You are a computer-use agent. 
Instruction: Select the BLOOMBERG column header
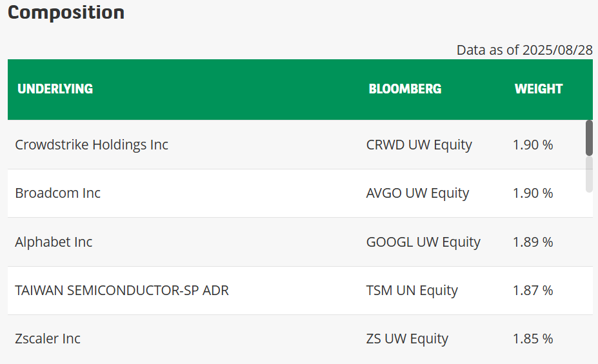point(405,89)
